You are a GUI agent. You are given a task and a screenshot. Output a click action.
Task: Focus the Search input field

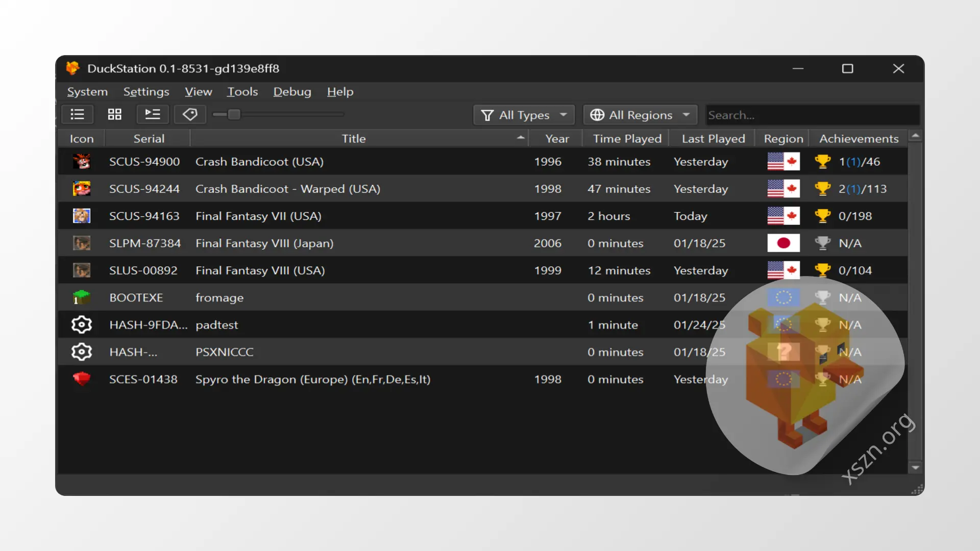tap(812, 115)
